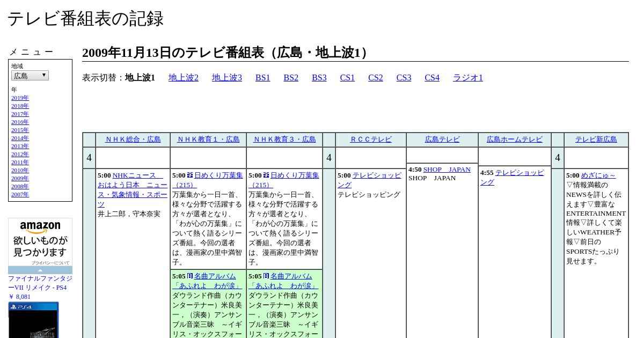Open the ＲＣＣテレビ channel header
The width and height of the screenshot is (644, 338).
(x=371, y=139)
